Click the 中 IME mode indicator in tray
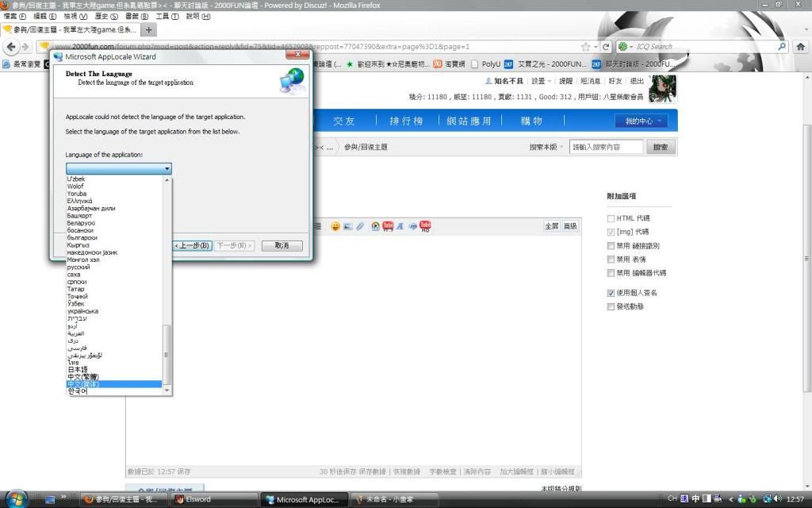Image resolution: width=812 pixels, height=508 pixels. pos(695,498)
